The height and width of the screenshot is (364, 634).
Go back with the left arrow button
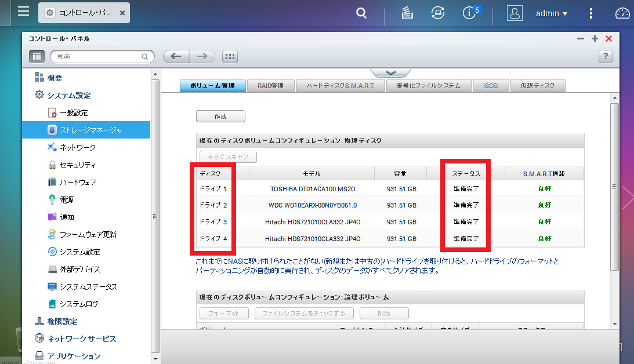pos(176,57)
